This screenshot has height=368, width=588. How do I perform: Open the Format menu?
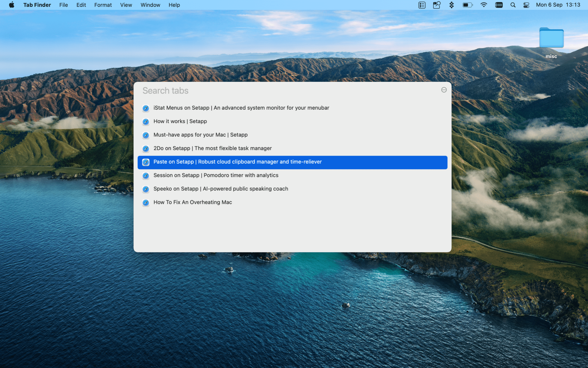103,5
